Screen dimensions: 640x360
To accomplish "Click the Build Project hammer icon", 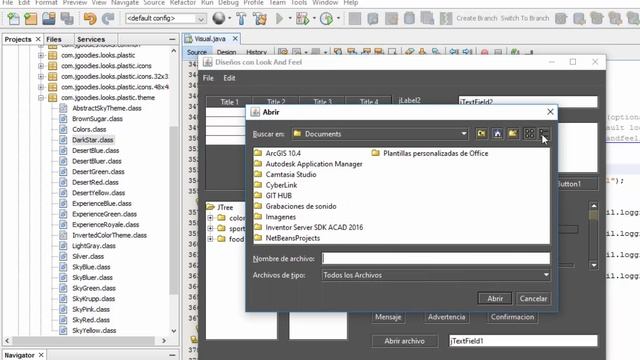I will click(x=241, y=18).
